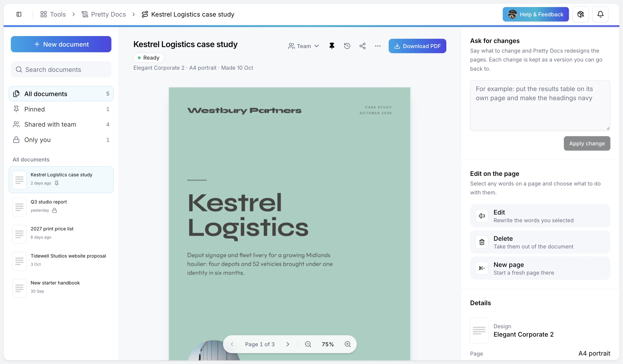Click the Apply change button

587,143
